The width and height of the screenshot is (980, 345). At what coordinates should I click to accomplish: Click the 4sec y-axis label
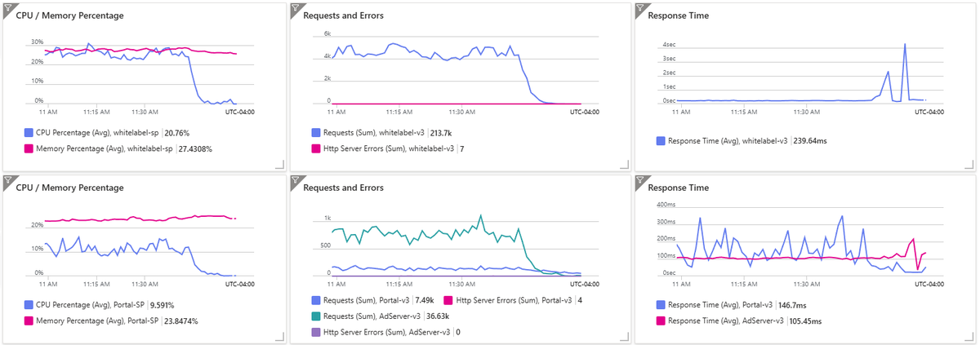(x=669, y=44)
